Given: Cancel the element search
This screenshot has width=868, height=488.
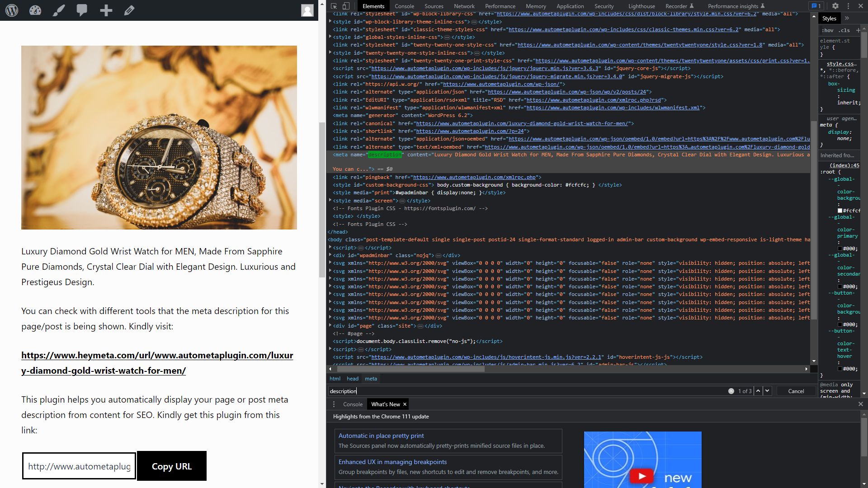Looking at the screenshot, I should pos(796,391).
